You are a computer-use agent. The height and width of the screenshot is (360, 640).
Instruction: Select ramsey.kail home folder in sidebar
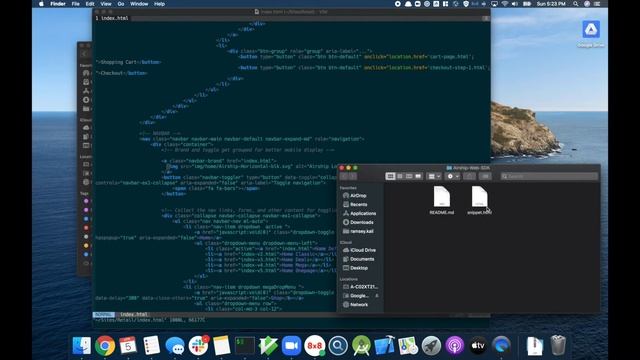click(358, 231)
